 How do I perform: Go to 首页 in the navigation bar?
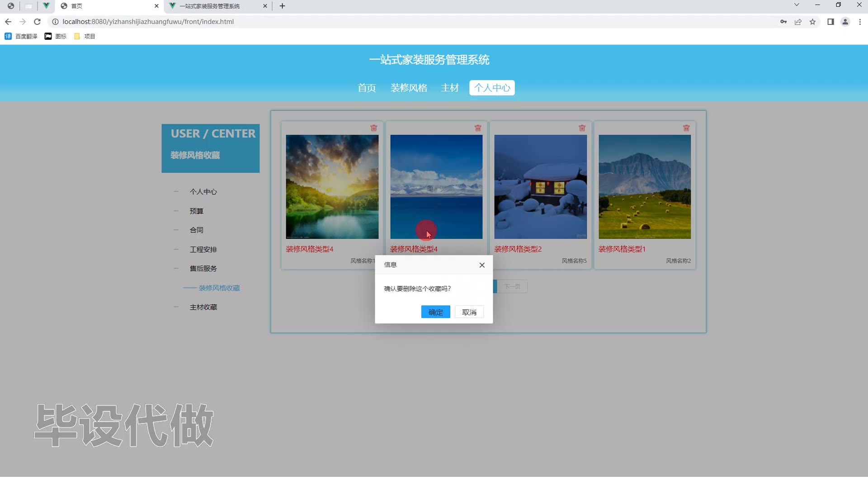tap(367, 88)
